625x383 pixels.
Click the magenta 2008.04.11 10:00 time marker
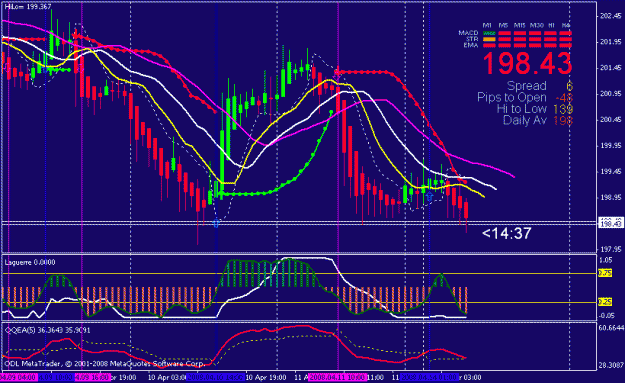(338, 377)
